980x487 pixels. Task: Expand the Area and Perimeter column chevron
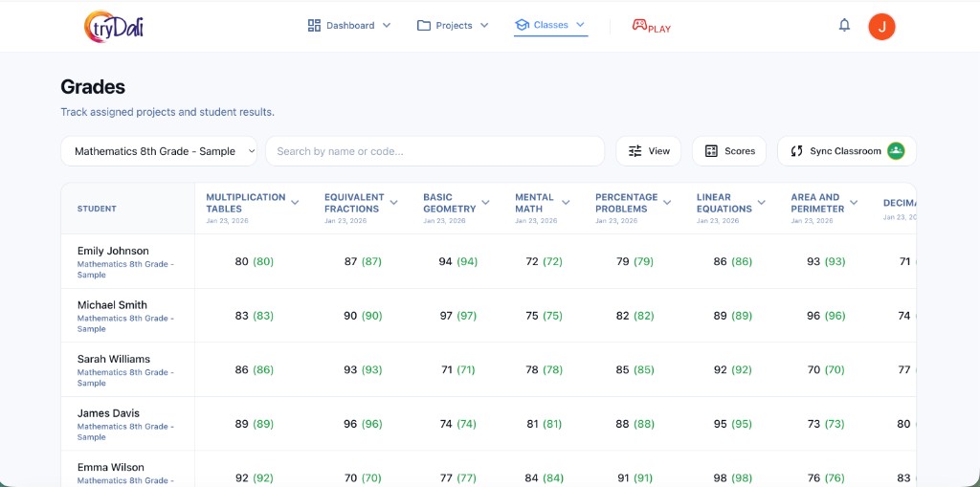pyautogui.click(x=854, y=203)
